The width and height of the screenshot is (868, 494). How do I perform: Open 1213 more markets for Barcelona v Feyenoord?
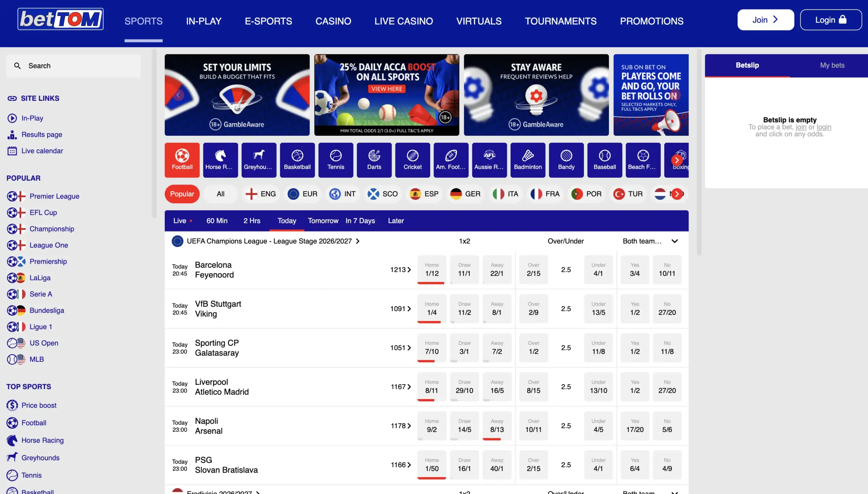click(400, 270)
